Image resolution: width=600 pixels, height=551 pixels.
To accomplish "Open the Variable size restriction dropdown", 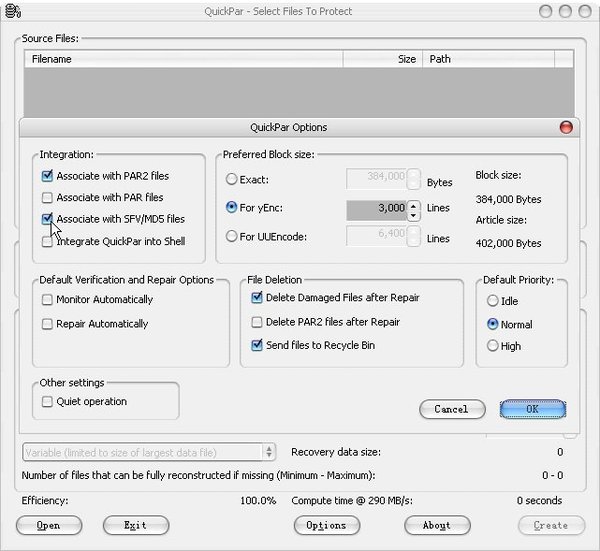I will [149, 452].
